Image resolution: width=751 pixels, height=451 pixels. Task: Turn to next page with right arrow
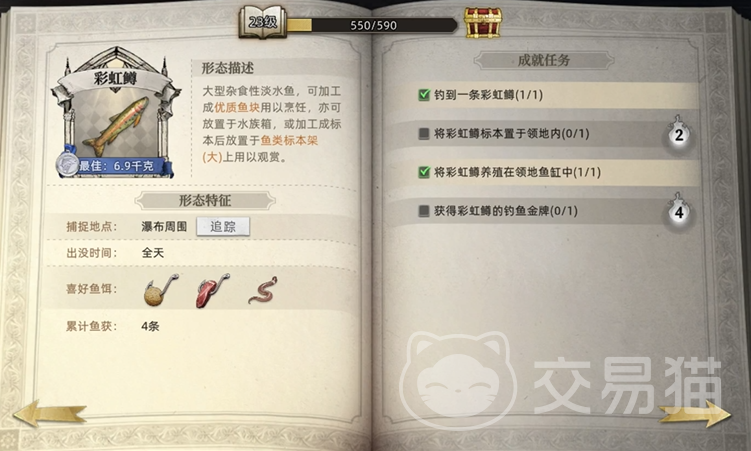coord(695,414)
